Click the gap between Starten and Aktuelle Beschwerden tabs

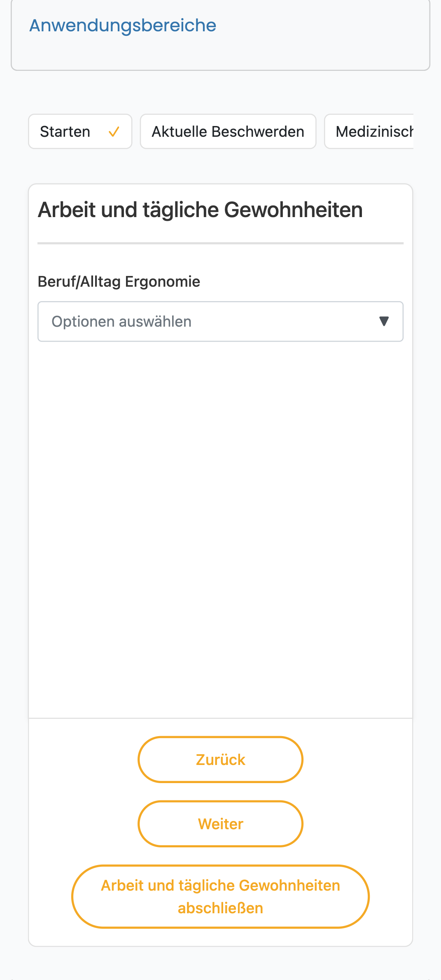(x=136, y=131)
